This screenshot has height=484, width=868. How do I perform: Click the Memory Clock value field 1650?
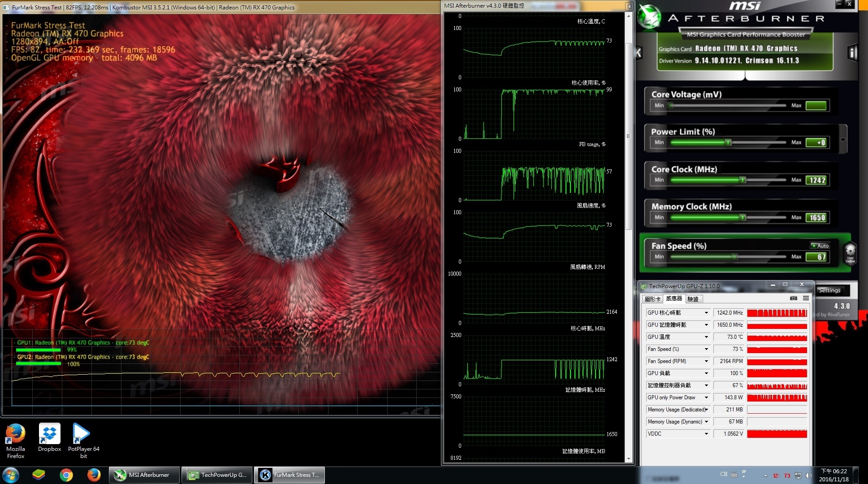(x=816, y=217)
